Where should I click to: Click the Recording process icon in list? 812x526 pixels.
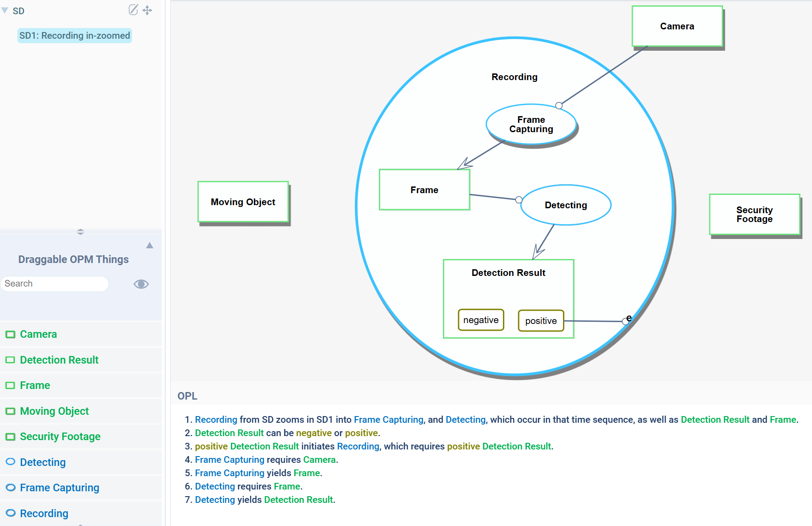click(10, 513)
